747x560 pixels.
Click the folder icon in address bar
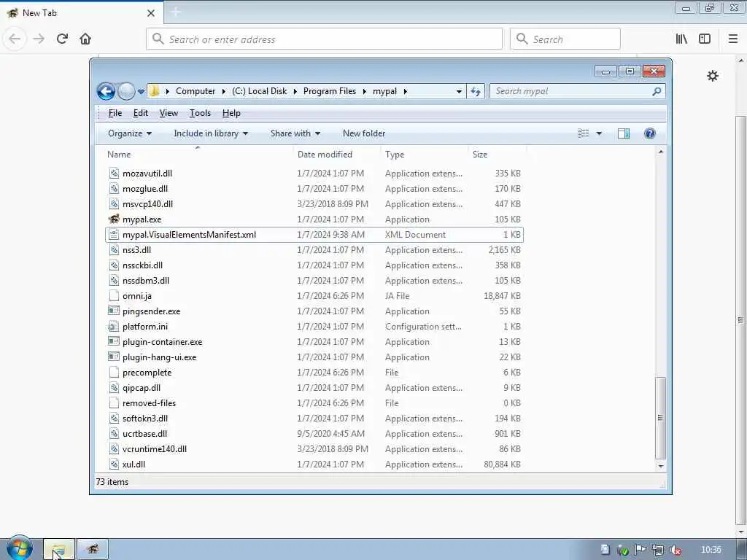[154, 91]
